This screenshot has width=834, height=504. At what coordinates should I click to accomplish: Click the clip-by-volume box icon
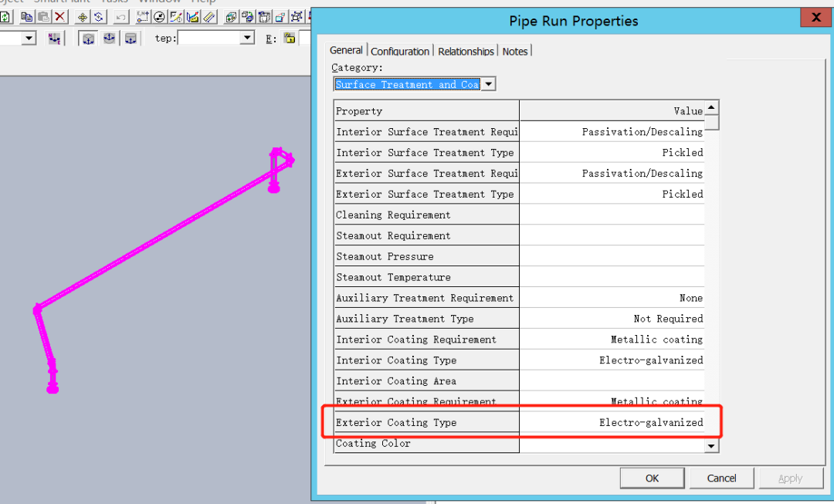click(x=264, y=17)
